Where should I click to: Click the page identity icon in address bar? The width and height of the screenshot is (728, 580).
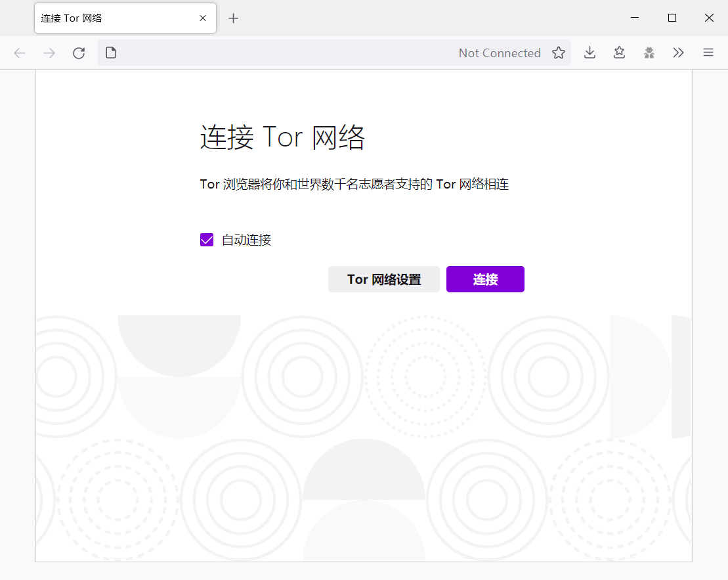coord(111,53)
